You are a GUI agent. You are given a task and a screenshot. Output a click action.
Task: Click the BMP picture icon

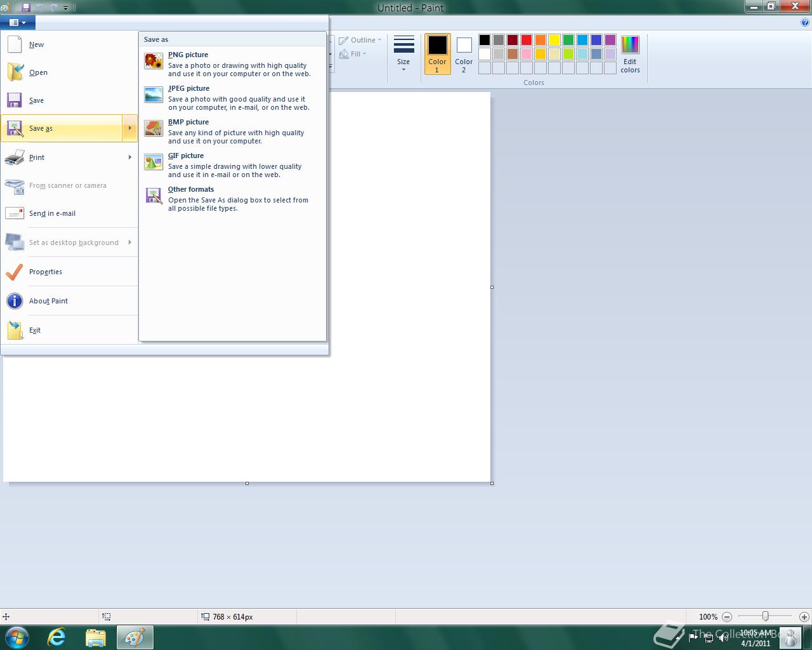click(x=154, y=128)
